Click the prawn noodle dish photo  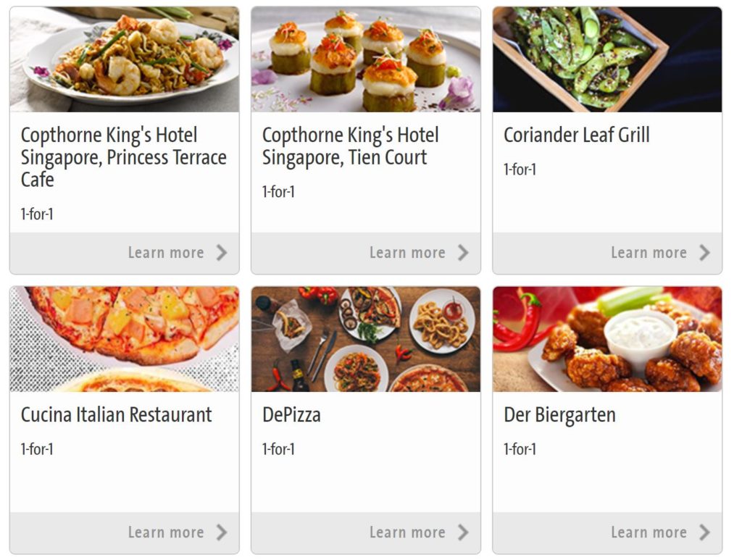coord(125,59)
